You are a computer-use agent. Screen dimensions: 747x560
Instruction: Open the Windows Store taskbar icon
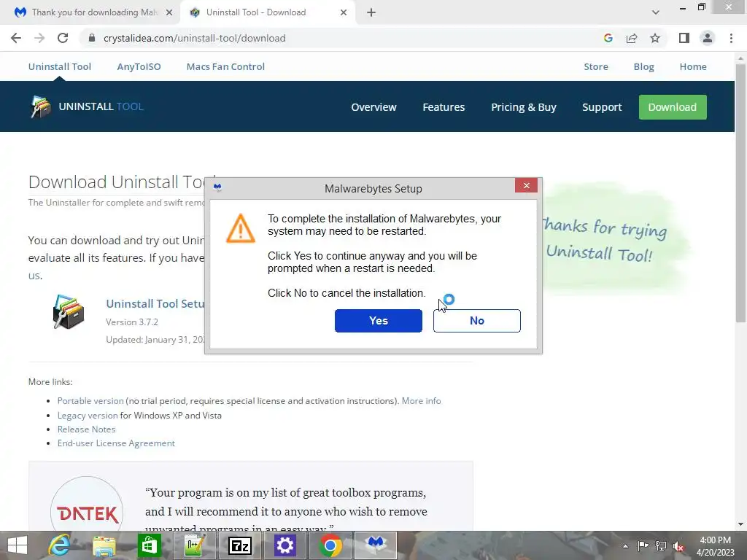click(x=149, y=545)
